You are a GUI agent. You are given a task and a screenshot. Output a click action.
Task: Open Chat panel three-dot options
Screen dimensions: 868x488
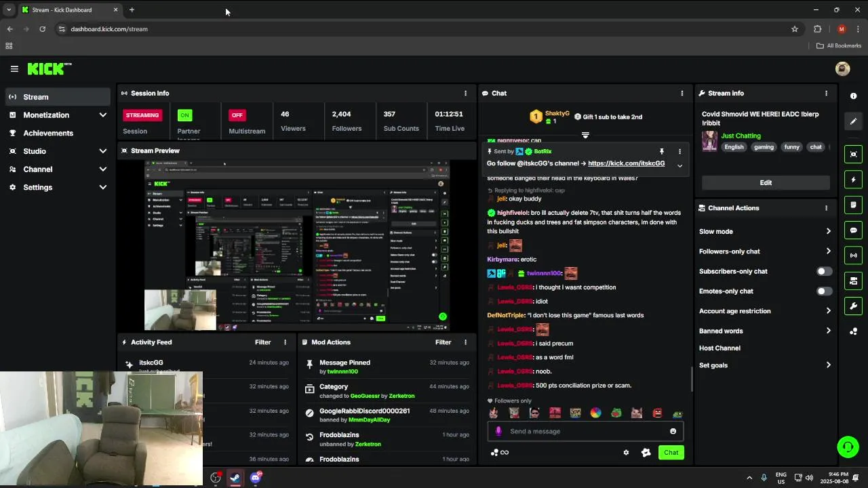coord(682,94)
